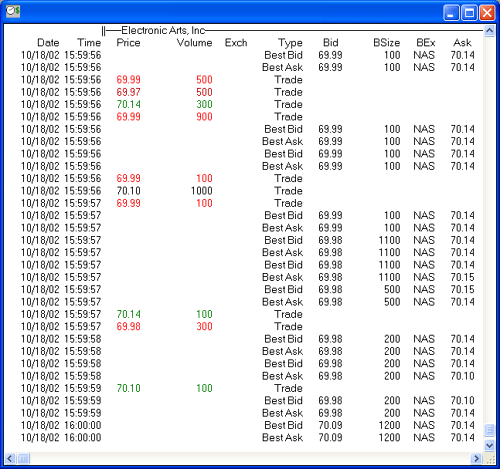The height and width of the screenshot is (469, 500).
Task: Select the black 70.10 trade price
Action: point(128,191)
